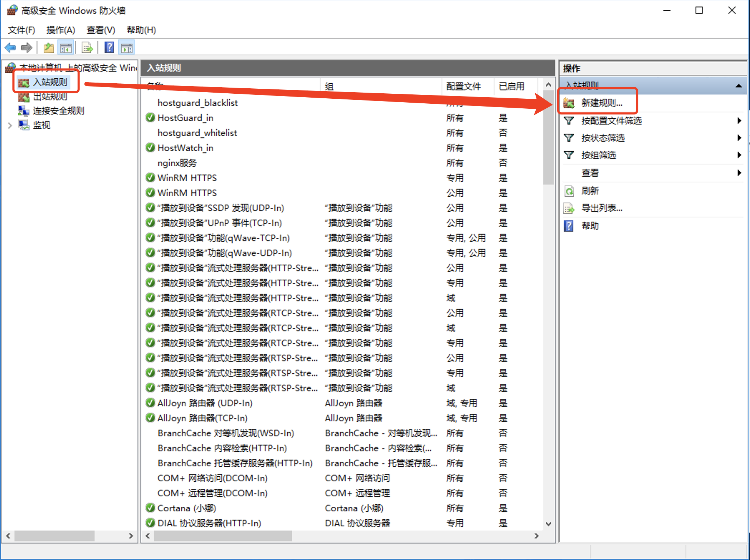Image resolution: width=750 pixels, height=560 pixels.
Task: Click 查看 in the actions pane
Action: pyautogui.click(x=590, y=173)
